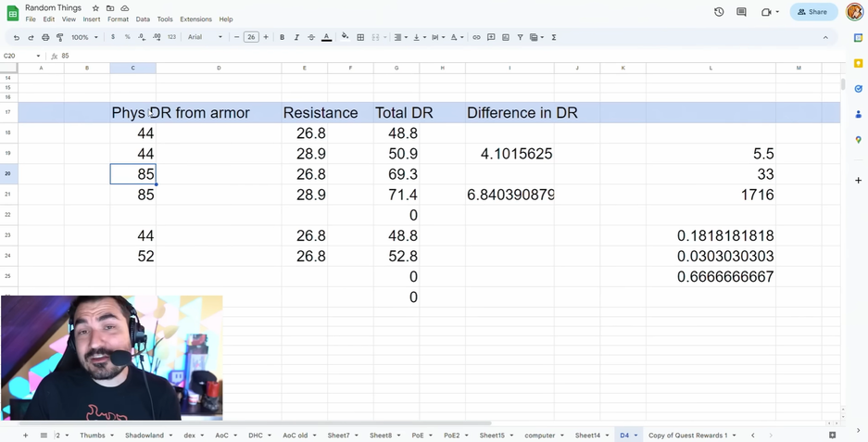The height and width of the screenshot is (442, 868).
Task: Click the Name box showing C20
Action: [22, 56]
